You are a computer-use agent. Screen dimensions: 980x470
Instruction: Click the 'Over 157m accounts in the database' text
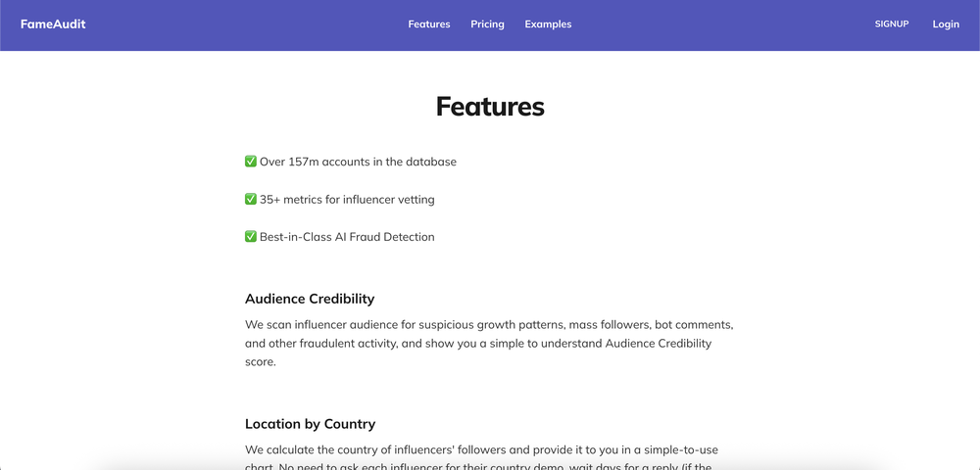point(358,162)
